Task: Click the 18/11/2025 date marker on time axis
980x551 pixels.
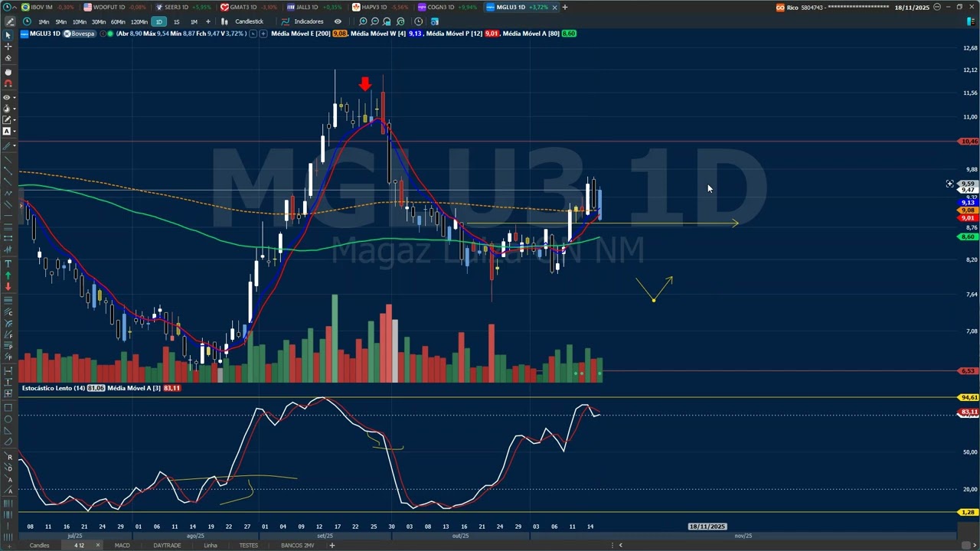Action: click(x=707, y=527)
